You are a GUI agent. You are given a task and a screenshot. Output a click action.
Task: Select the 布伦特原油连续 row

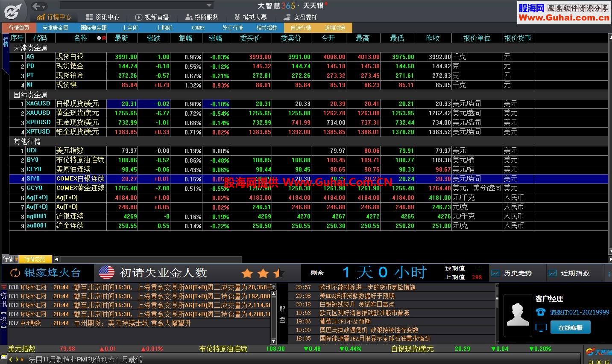click(x=308, y=160)
